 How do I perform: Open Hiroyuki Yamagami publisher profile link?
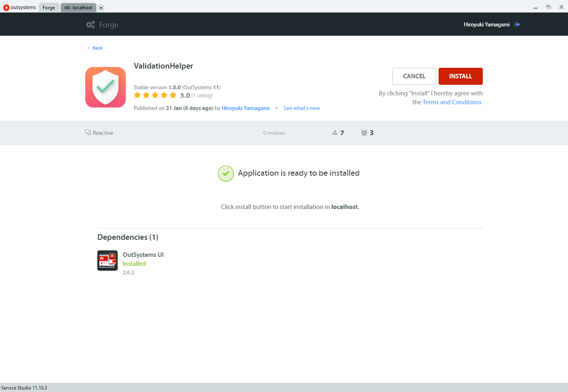point(245,108)
